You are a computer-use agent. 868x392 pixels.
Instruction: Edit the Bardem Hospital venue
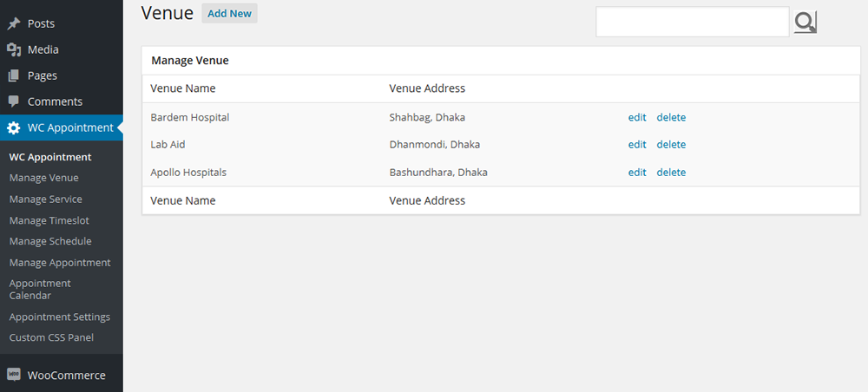click(x=637, y=117)
